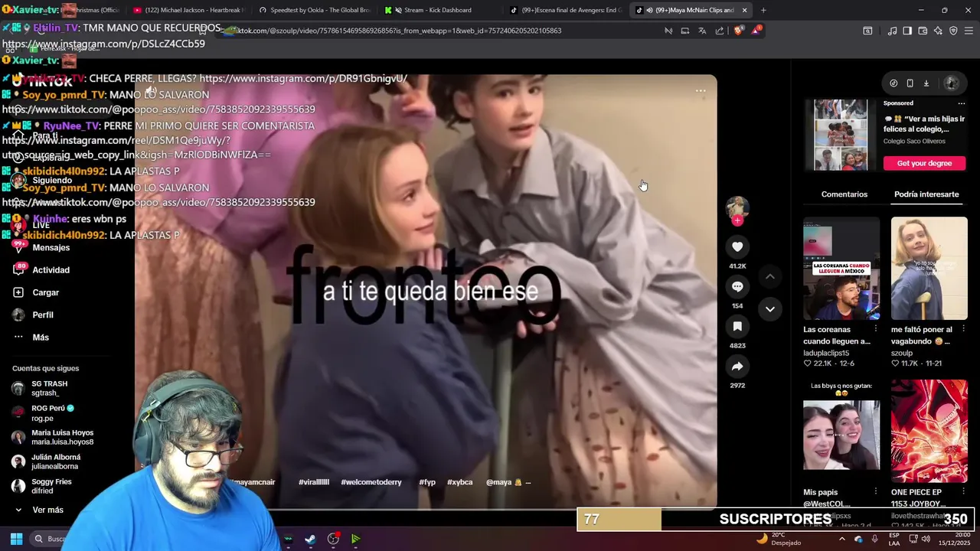This screenshot has width=980, height=551.
Task: Open the me faltó poner al vagabundo thumbnail
Action: pyautogui.click(x=929, y=269)
